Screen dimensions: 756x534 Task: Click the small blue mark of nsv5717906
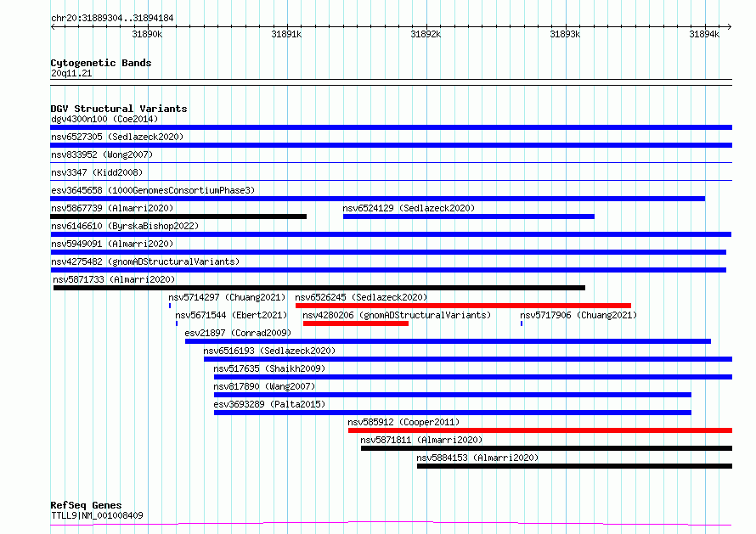click(522, 323)
